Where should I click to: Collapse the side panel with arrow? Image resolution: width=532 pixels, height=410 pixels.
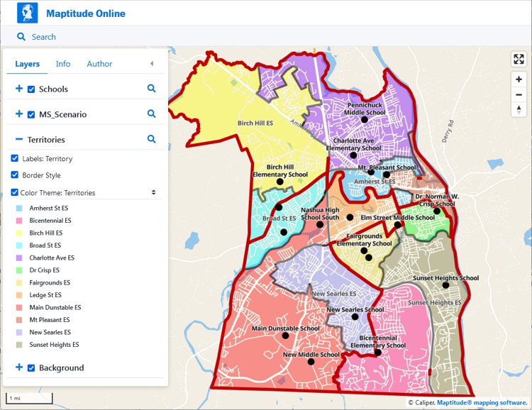(151, 64)
